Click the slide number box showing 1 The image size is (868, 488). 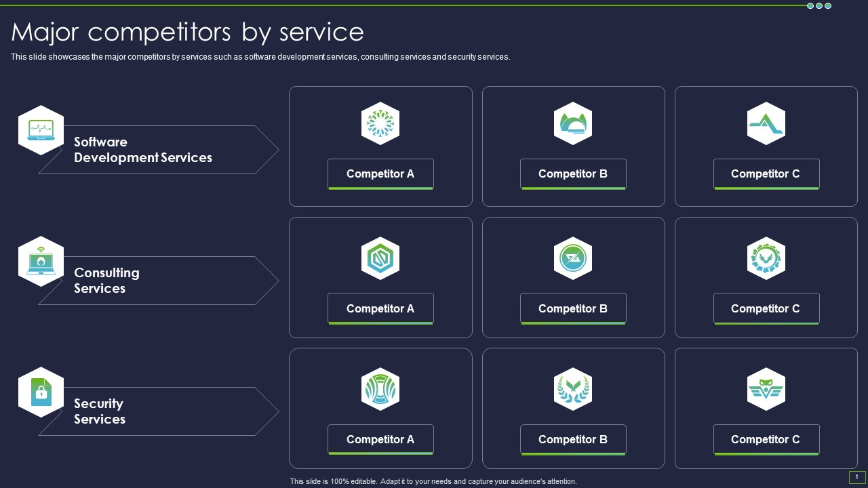pyautogui.click(x=857, y=477)
